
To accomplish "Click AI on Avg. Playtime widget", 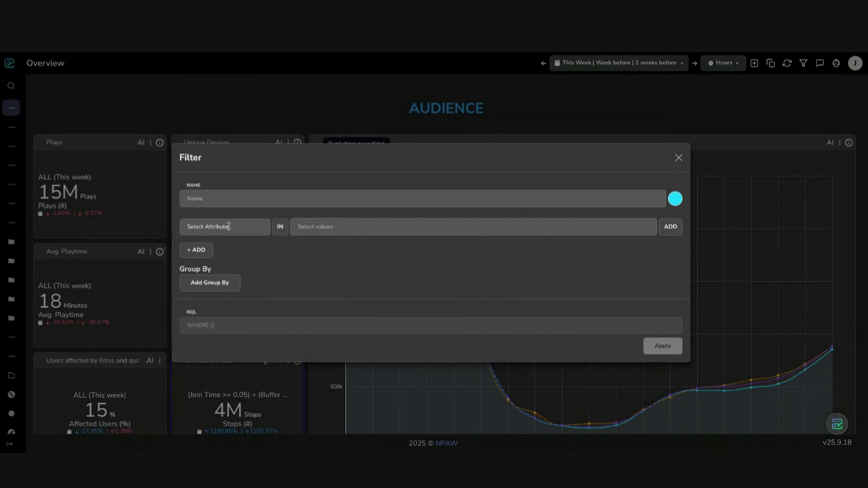I will [x=141, y=251].
